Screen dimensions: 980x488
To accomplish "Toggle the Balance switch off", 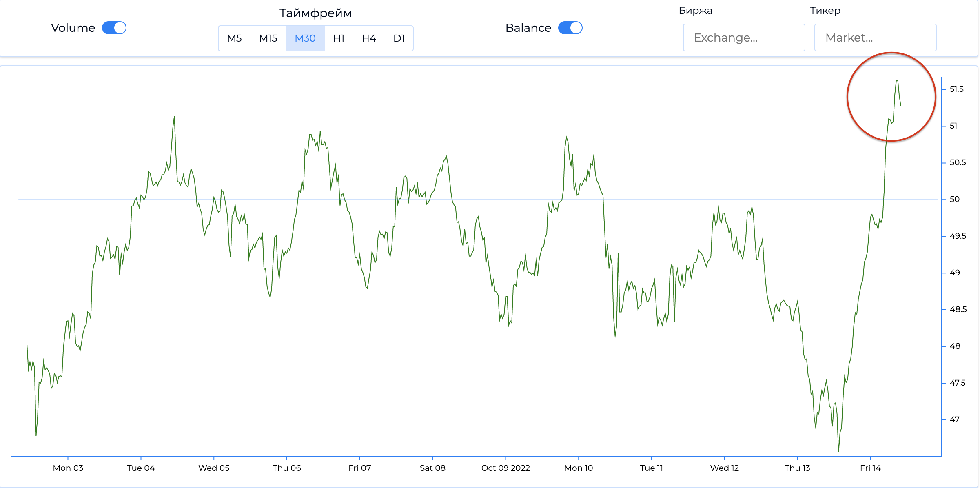I will click(570, 28).
